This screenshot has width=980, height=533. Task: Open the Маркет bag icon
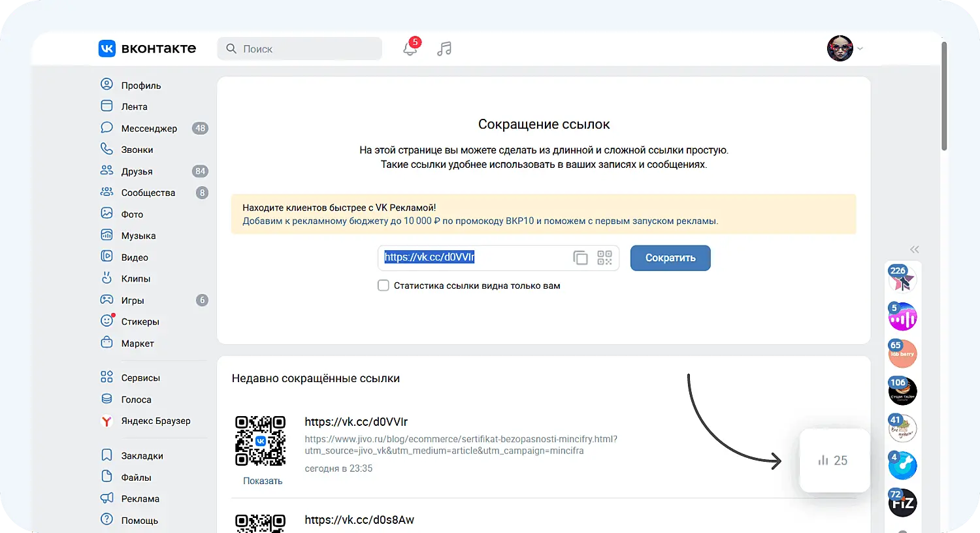coord(106,342)
